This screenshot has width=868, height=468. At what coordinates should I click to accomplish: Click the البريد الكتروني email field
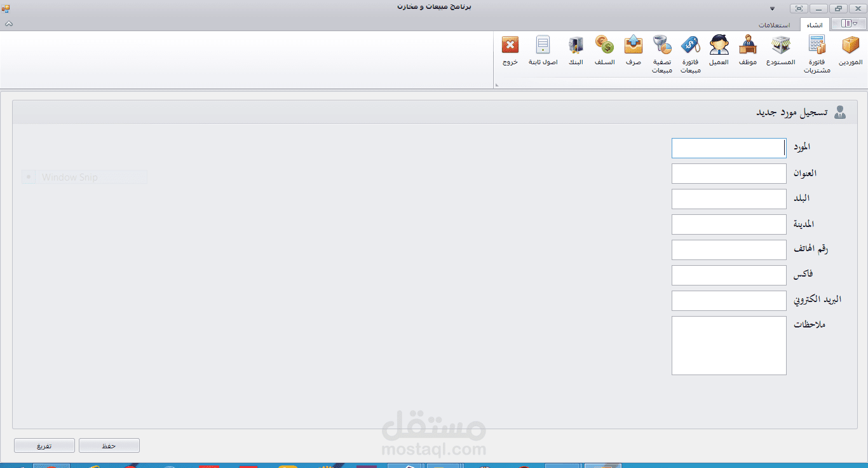(729, 301)
